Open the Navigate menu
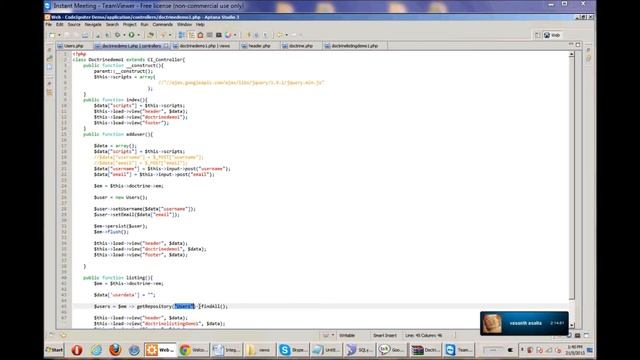Image resolution: width=640 pixels, height=360 pixels. 93,24
